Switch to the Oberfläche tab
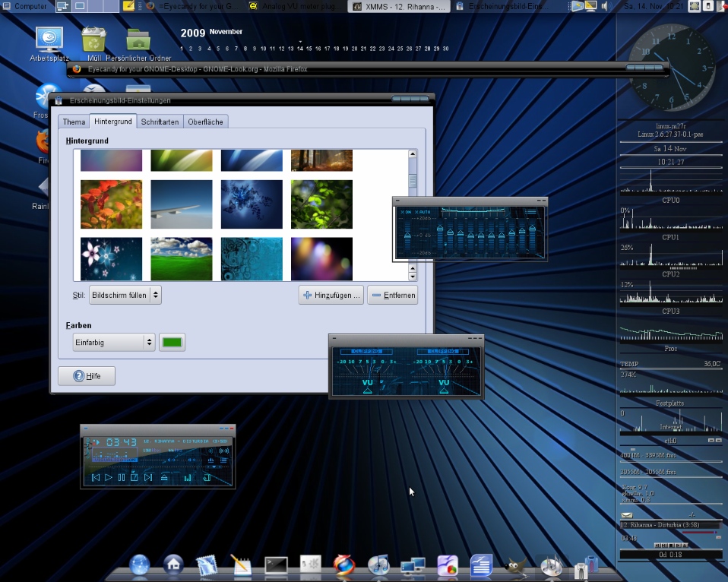Screen dimensions: 728x582 click(x=205, y=122)
